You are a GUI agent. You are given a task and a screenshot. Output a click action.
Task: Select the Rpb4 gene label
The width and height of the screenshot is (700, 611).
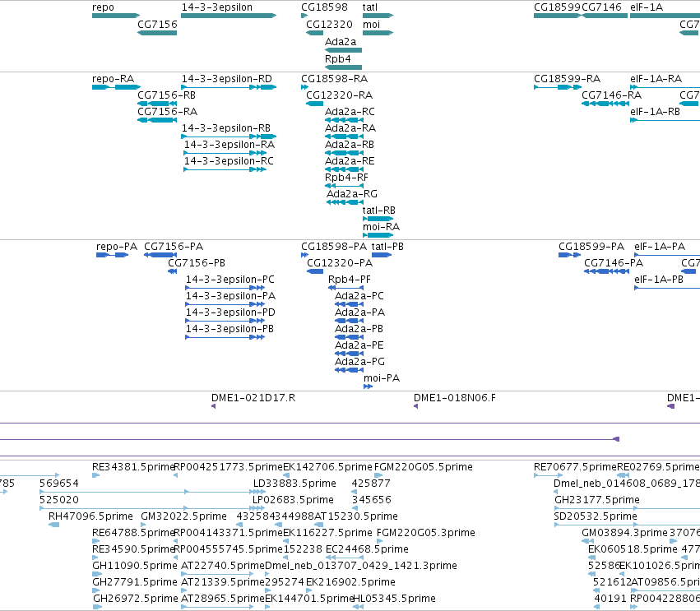click(338, 59)
